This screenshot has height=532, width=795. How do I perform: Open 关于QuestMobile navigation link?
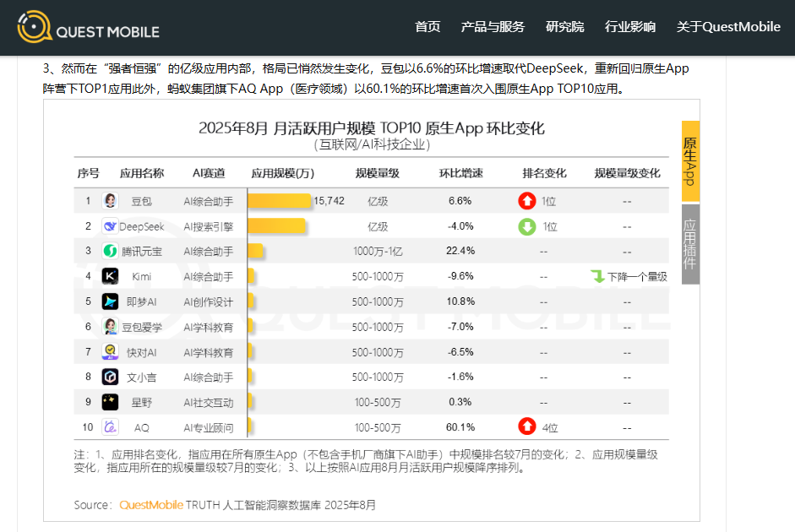click(728, 27)
